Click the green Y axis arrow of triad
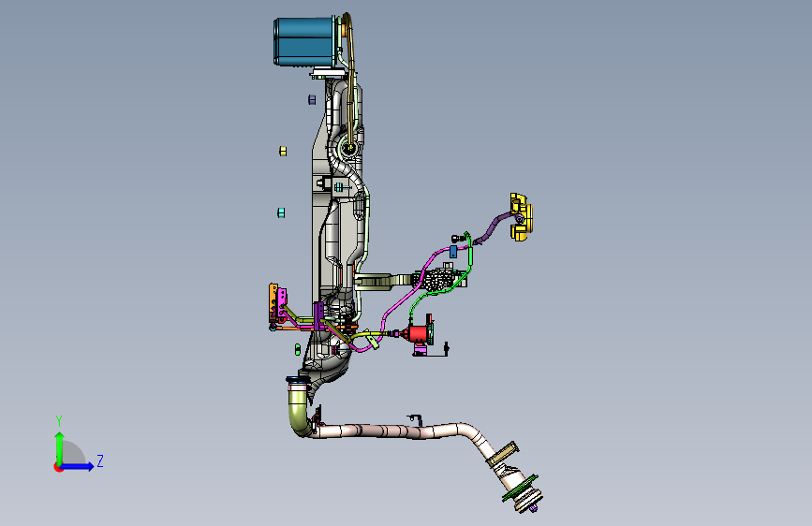This screenshot has height=526, width=812. click(60, 447)
